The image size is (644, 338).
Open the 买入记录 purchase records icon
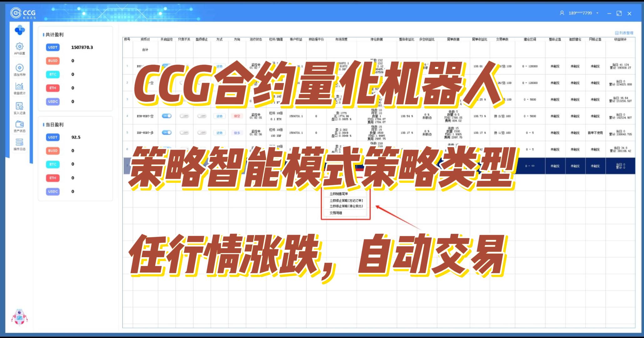(19, 106)
